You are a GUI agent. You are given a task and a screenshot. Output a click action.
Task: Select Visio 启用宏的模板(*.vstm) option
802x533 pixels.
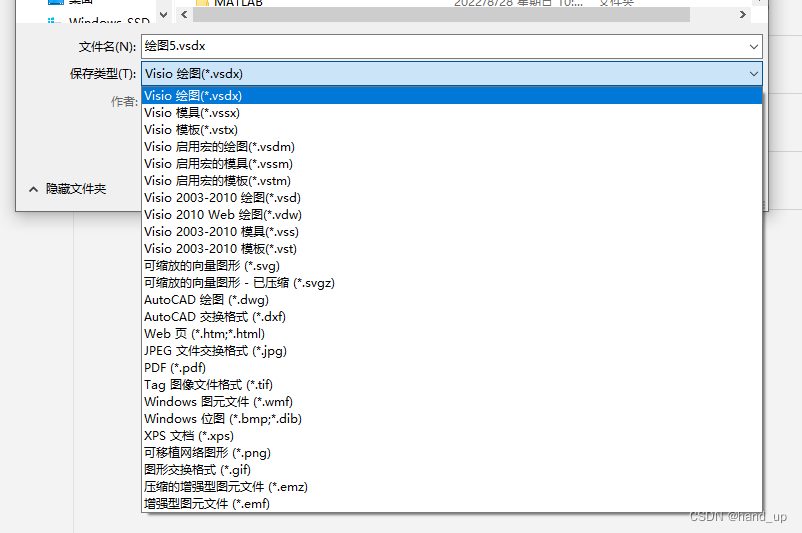pyautogui.click(x=452, y=181)
